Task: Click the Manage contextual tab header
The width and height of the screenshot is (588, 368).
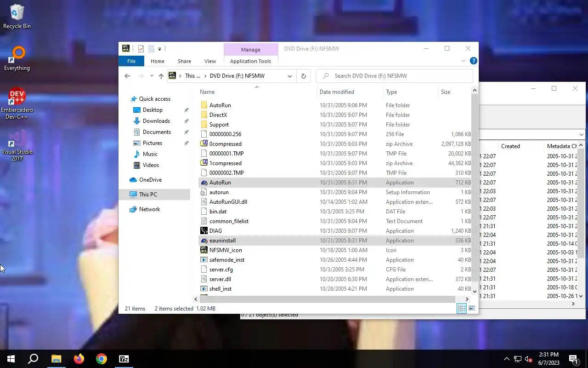Action: pyautogui.click(x=251, y=50)
